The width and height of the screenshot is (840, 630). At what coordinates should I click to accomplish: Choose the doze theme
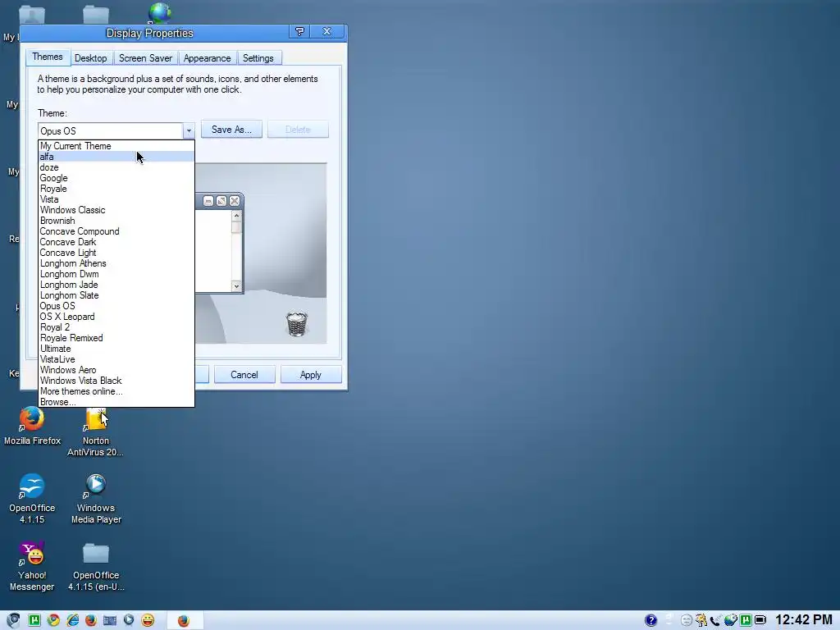116,167
